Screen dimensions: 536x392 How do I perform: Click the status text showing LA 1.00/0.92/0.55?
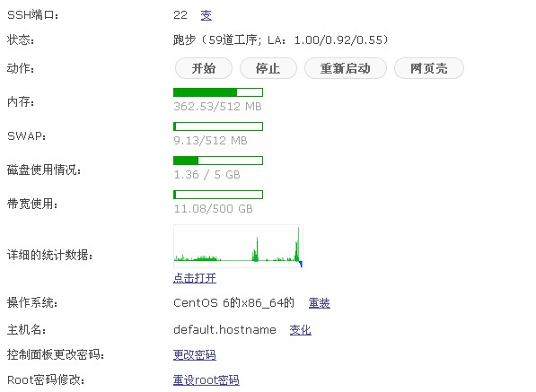click(281, 40)
